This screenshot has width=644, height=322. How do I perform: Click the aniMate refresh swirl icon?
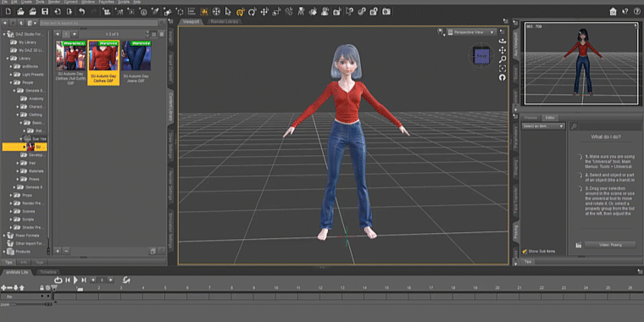point(127,280)
